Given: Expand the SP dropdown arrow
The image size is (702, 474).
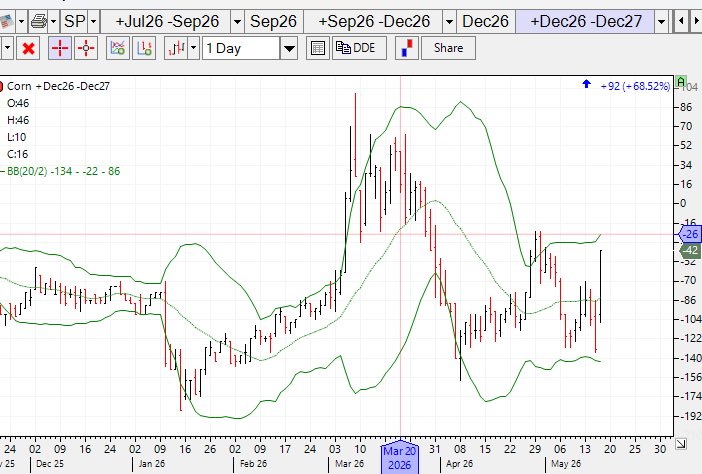Looking at the screenshot, I should click(x=93, y=21).
